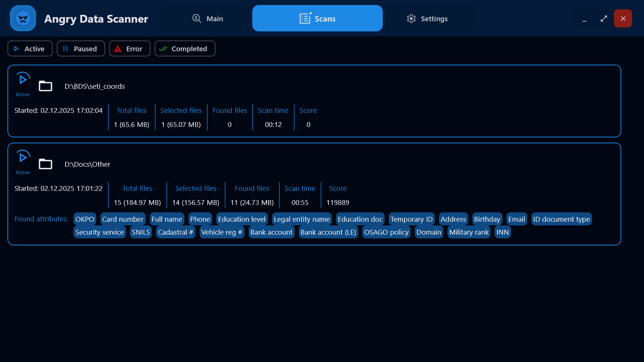The height and width of the screenshot is (362, 644).
Task: Toggle the Paused scans filter
Action: [81, 49]
